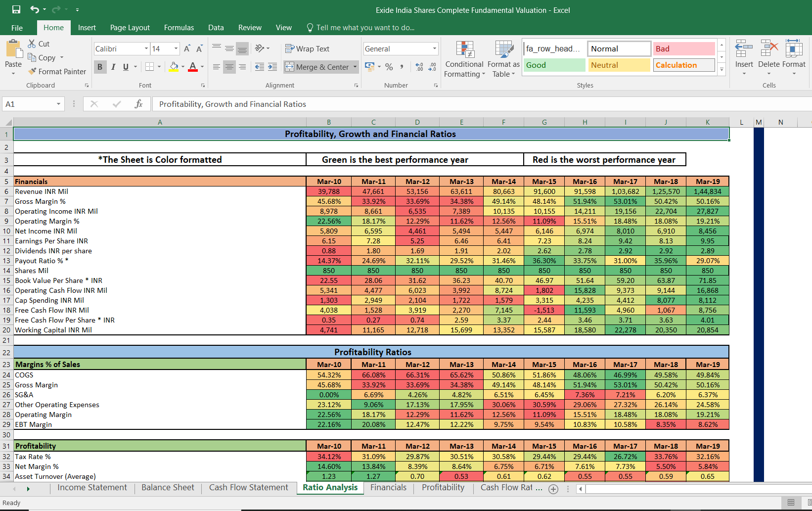Click the Undo arrow icon
The width and height of the screenshot is (812, 511).
click(34, 9)
